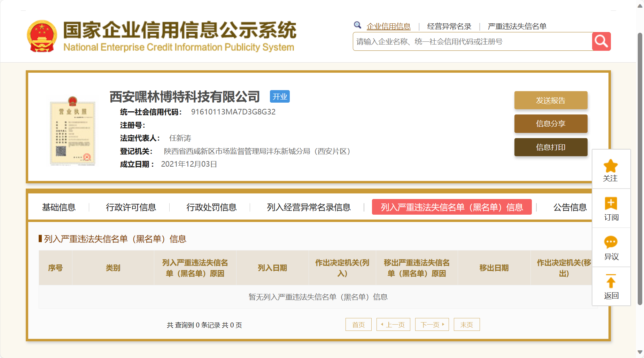
Task: Click the company name 西安嘿林博特科技有限公司
Action: tap(185, 97)
